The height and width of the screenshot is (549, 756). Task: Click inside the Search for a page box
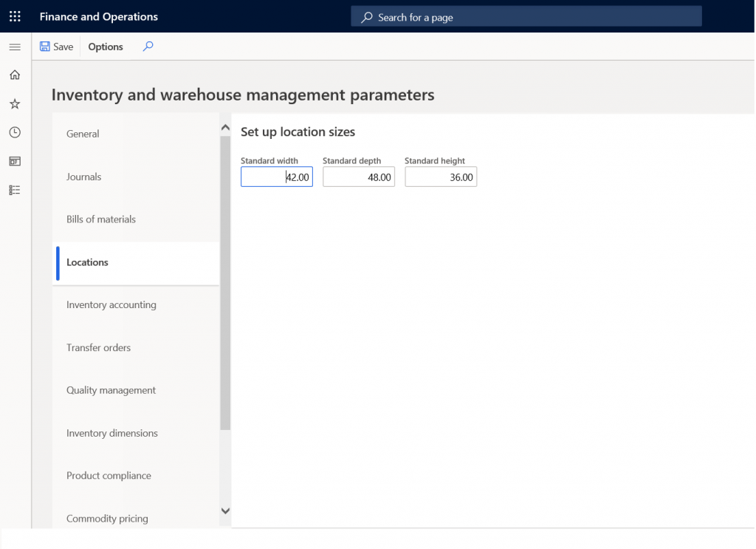tap(526, 16)
